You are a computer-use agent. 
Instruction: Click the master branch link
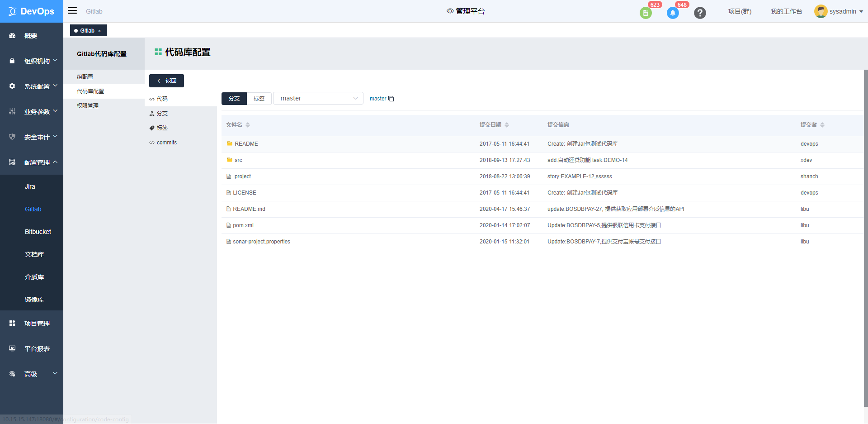click(x=378, y=99)
